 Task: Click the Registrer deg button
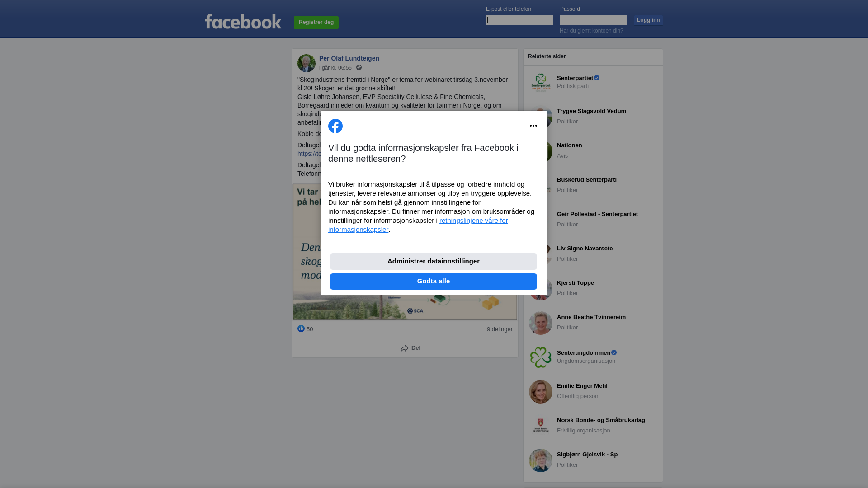point(316,23)
